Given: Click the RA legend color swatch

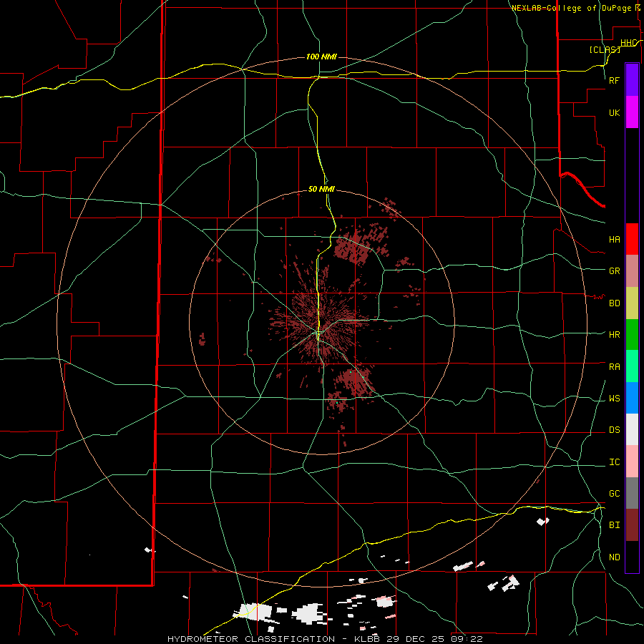Looking at the screenshot, I should click(x=632, y=366).
